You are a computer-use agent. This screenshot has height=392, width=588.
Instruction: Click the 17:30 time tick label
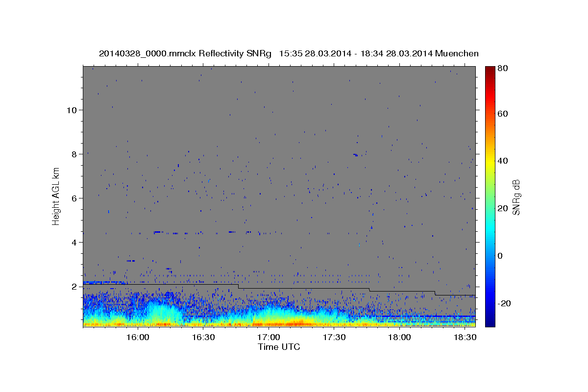[x=334, y=338]
